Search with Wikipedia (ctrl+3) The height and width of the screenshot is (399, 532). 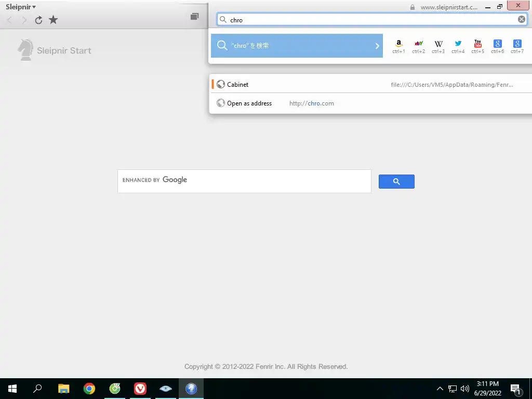[438, 46]
